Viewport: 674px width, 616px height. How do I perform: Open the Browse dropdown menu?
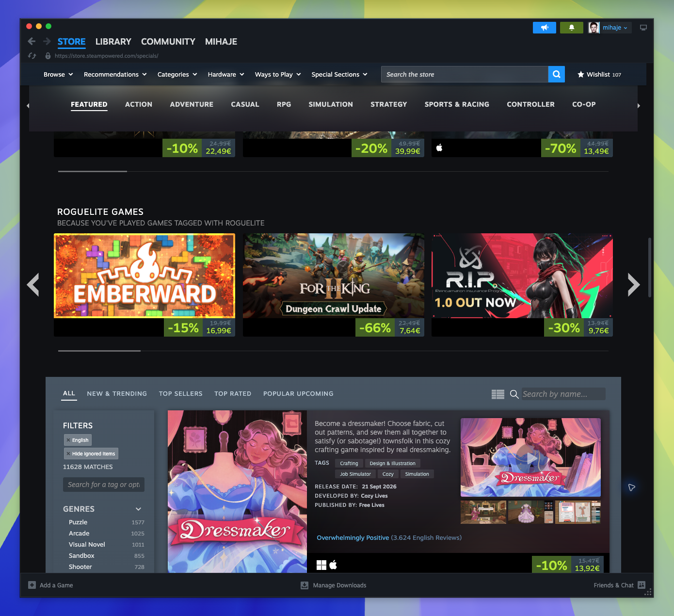point(58,74)
